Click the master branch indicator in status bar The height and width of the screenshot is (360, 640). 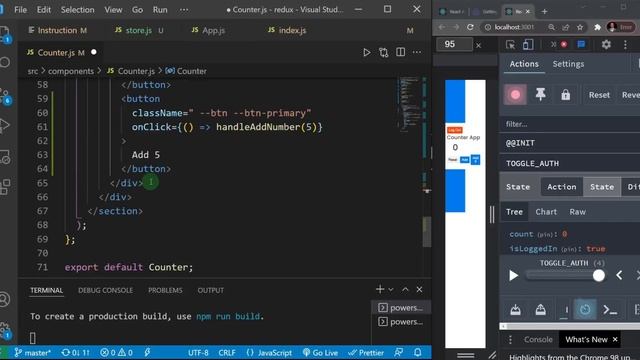(33, 353)
